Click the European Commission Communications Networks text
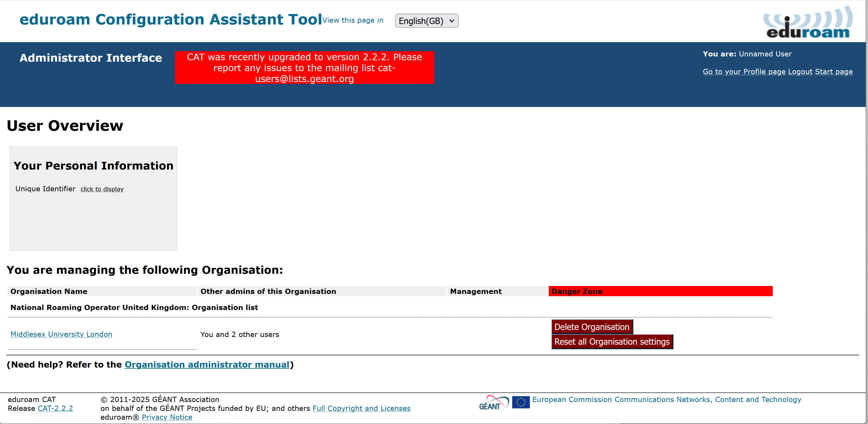Screen dimensions: 868x424 (666, 400)
